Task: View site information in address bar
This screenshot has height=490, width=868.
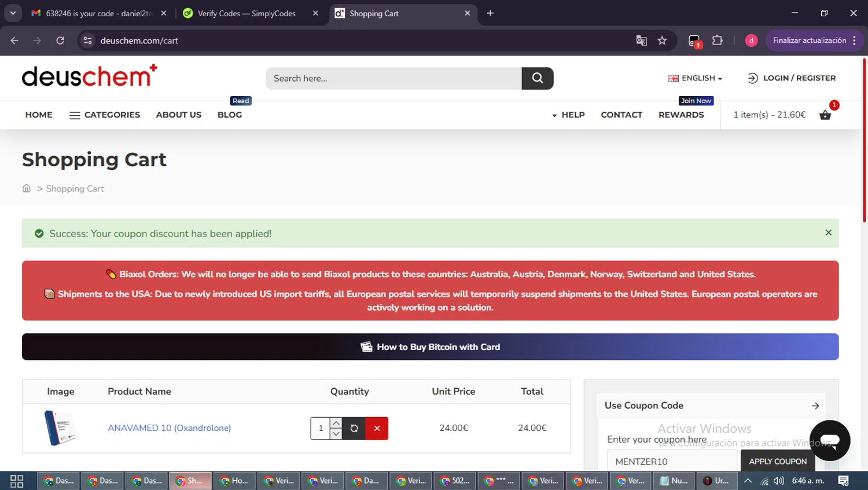Action: (87, 40)
